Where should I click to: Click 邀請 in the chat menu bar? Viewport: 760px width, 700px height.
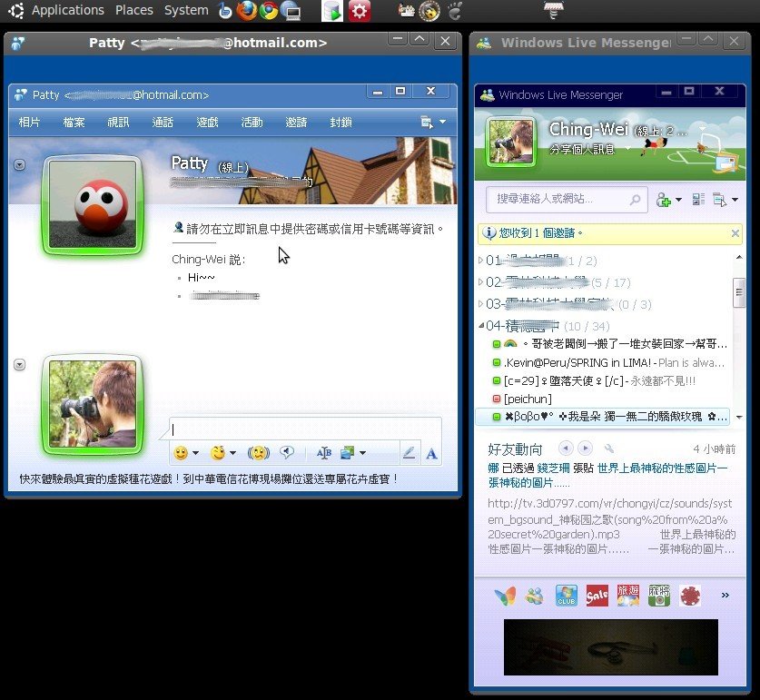click(x=296, y=123)
